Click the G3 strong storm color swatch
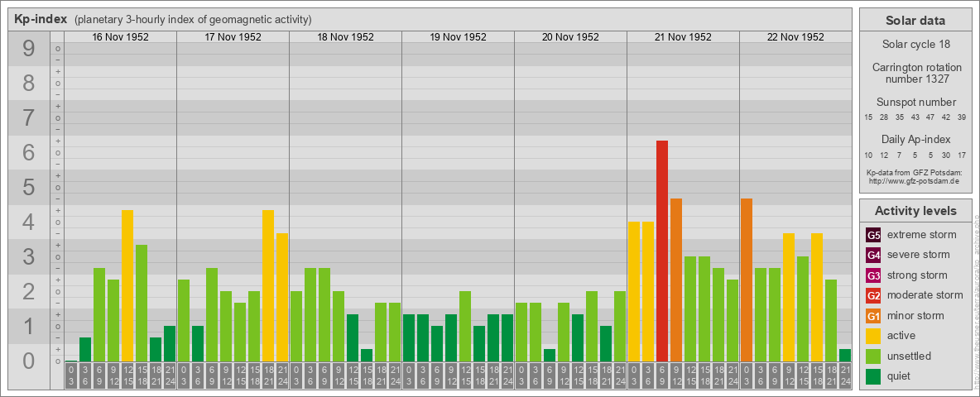The image size is (980, 397). point(873,275)
